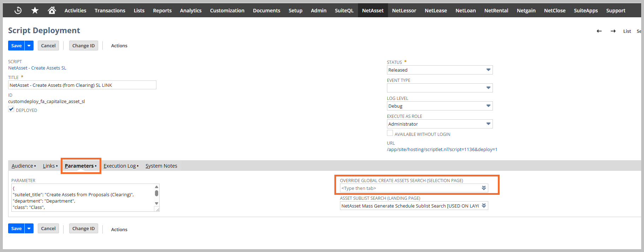Open the Netgain menu

[x=526, y=11]
